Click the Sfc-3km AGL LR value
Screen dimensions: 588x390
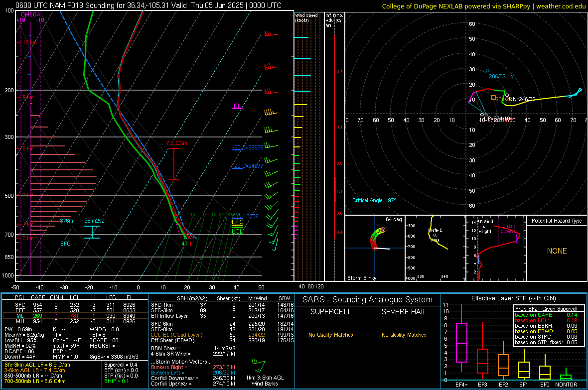pos(37,365)
